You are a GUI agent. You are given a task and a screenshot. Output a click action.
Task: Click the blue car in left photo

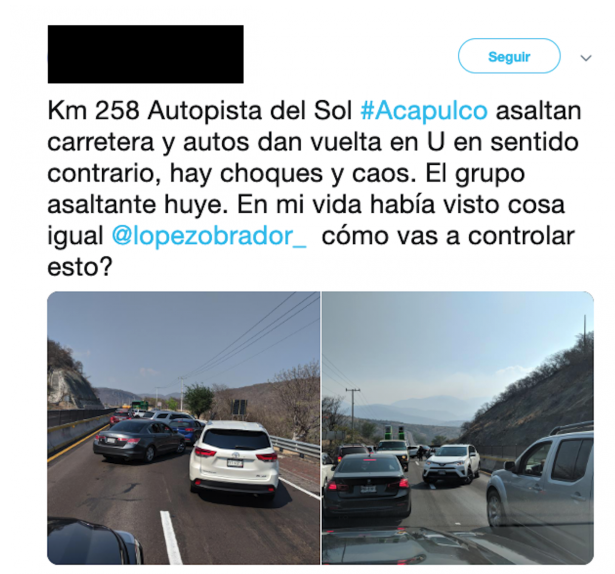coord(186,429)
